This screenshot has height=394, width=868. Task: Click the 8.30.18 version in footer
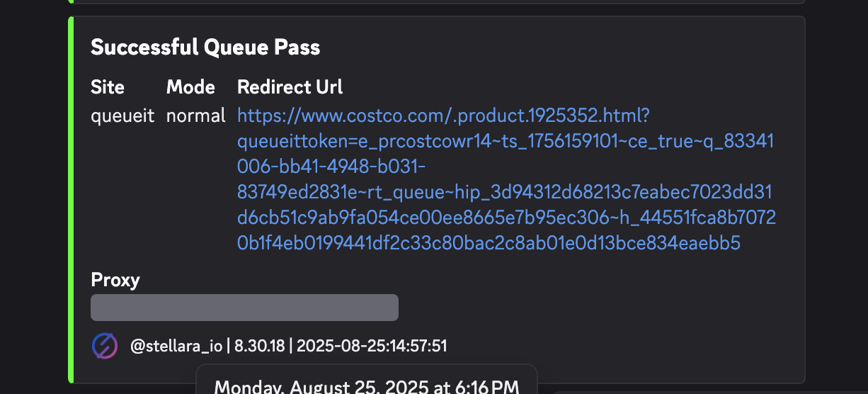[259, 347]
